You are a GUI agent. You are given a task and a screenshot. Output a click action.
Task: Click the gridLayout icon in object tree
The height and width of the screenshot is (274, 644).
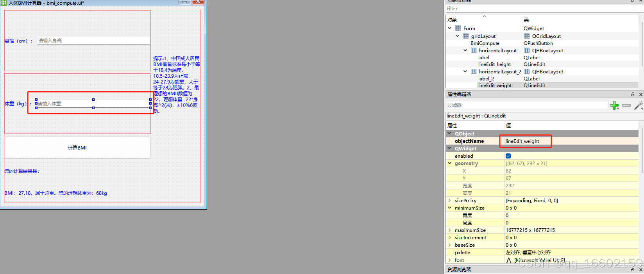click(466, 36)
